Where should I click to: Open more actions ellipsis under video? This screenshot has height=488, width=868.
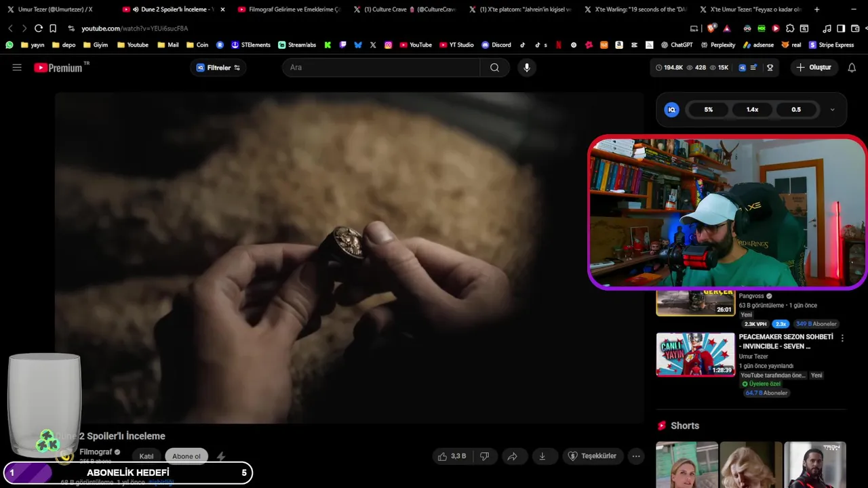[x=636, y=456]
